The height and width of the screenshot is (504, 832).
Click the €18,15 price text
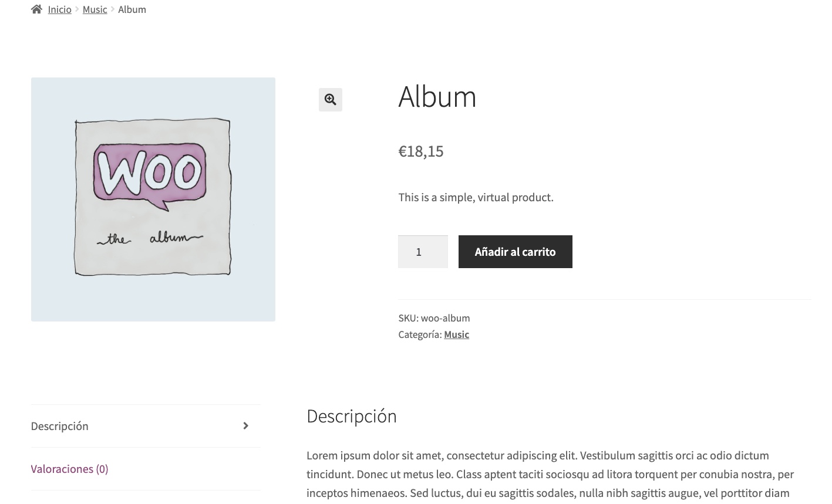(421, 151)
